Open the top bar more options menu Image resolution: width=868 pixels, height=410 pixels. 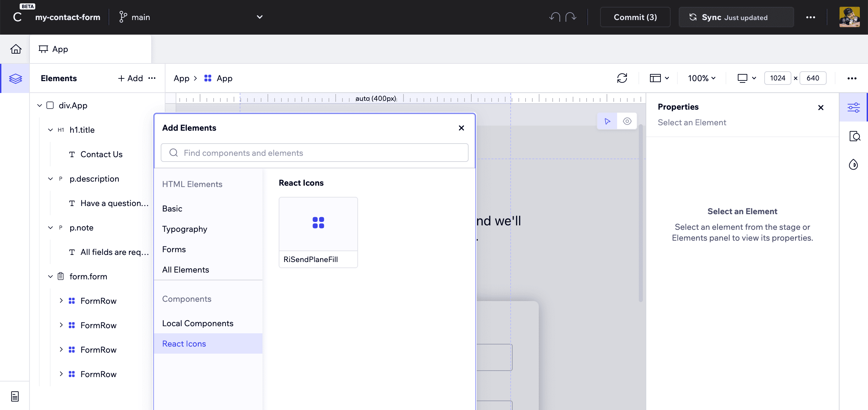(x=811, y=17)
